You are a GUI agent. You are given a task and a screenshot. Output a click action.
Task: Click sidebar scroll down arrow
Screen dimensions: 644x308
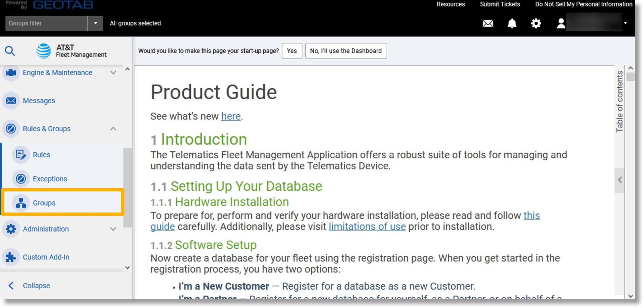[x=128, y=268]
